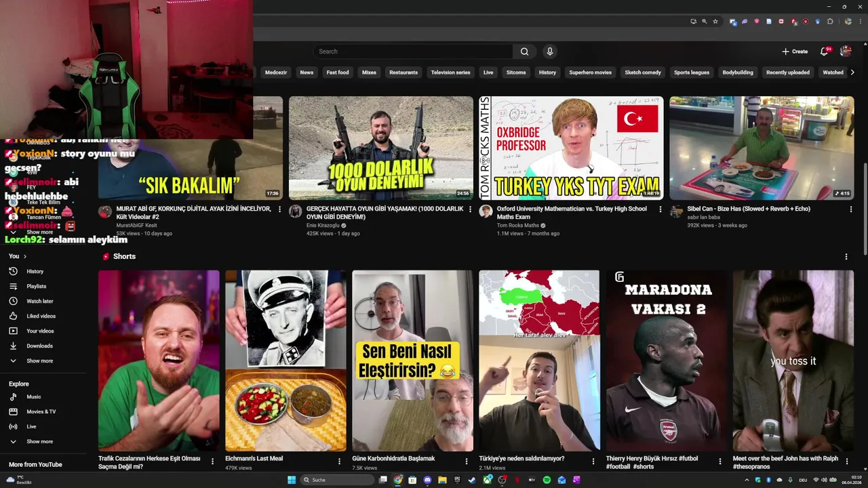The width and height of the screenshot is (868, 488).
Task: Open the Epic Games launcher in taskbar
Action: pyautogui.click(x=457, y=480)
